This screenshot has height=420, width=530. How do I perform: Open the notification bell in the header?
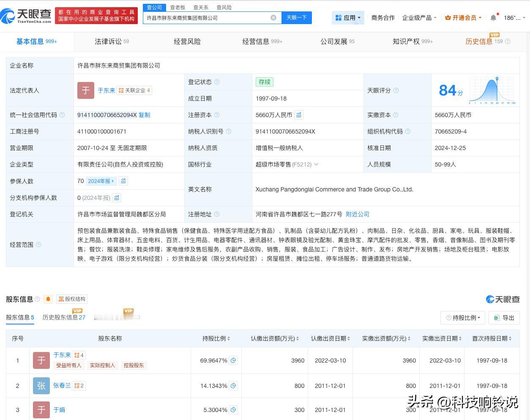pyautogui.click(x=493, y=18)
